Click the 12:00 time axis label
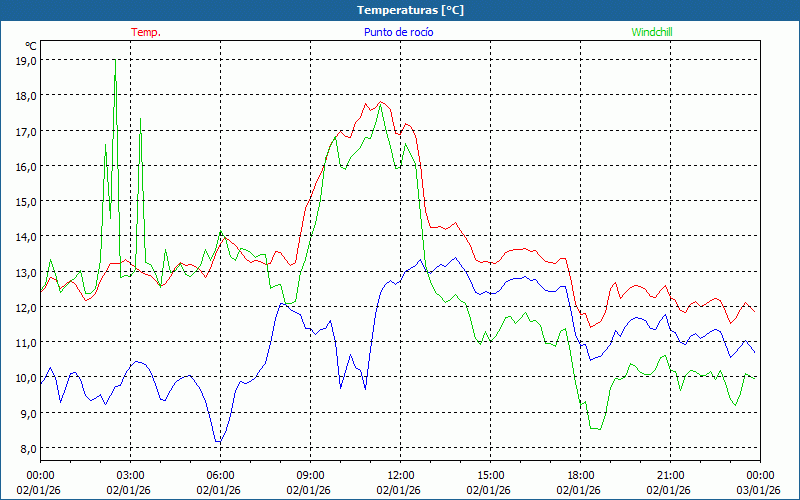 coord(400,475)
